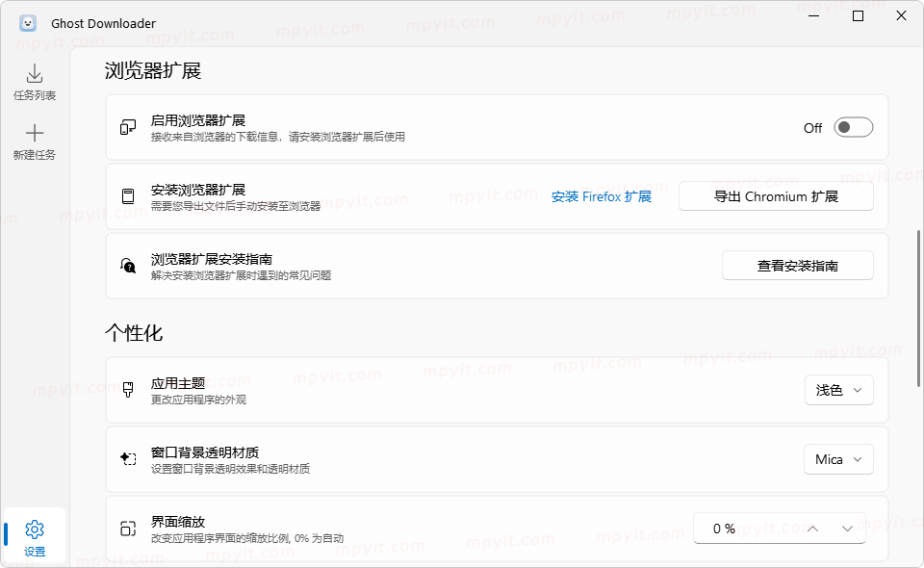Click the Ghost Downloader window title

tap(104, 23)
